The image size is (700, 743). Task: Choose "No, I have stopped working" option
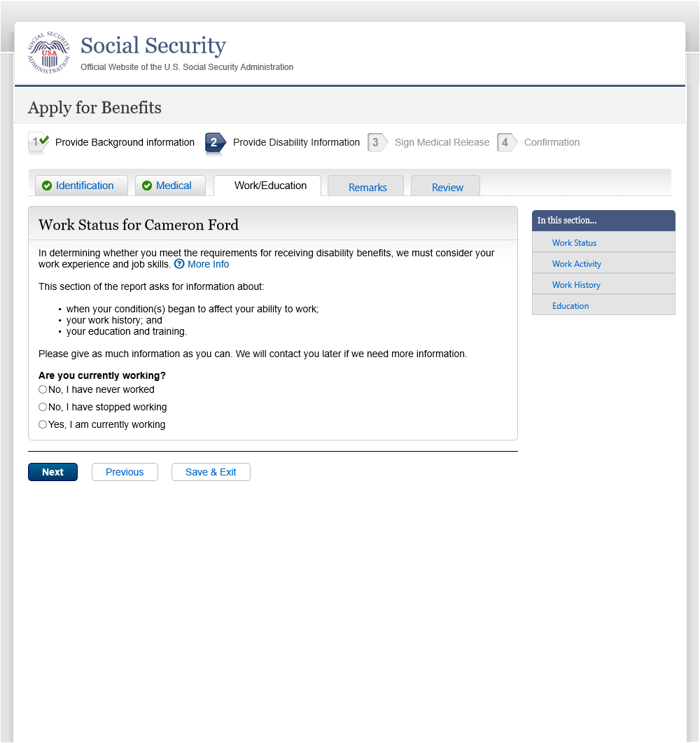(43, 407)
